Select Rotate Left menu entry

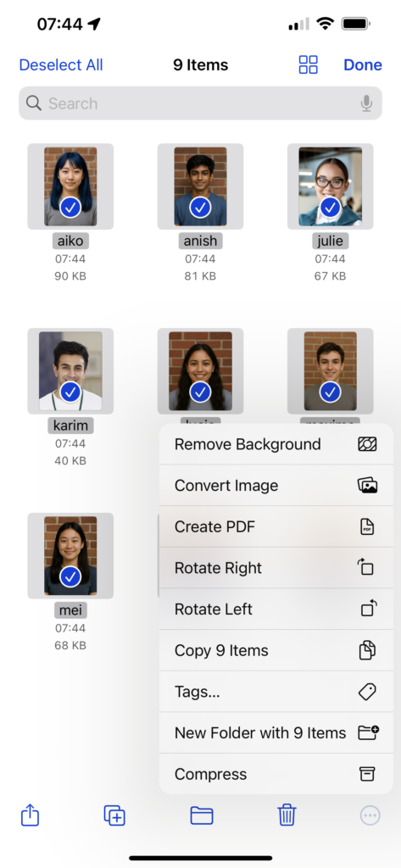[276, 609]
